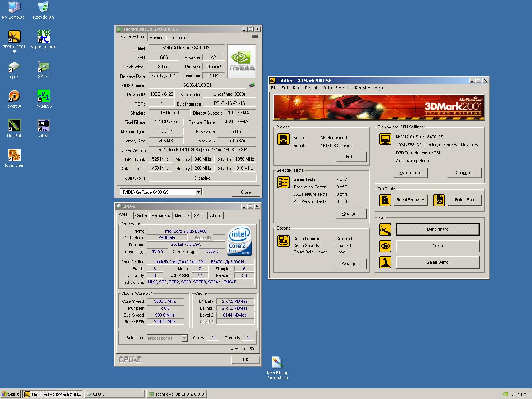Click the Demo button
The height and width of the screenshot is (399, 532).
438,246
